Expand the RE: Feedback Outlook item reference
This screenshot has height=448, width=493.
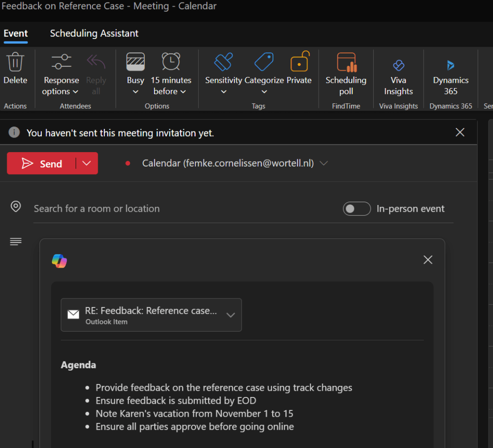(x=230, y=315)
